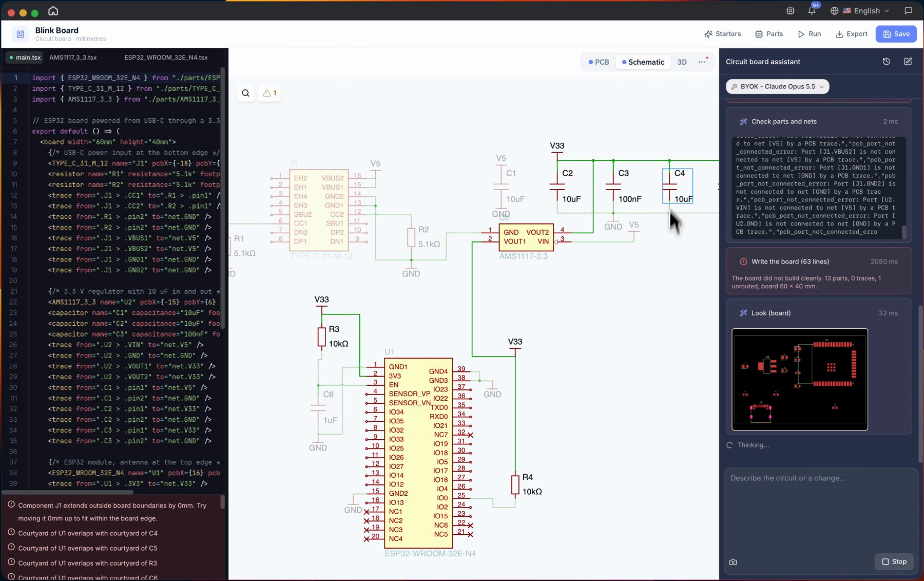The height and width of the screenshot is (581, 924).
Task: Collapse the Look (board) step
Action: click(818, 313)
